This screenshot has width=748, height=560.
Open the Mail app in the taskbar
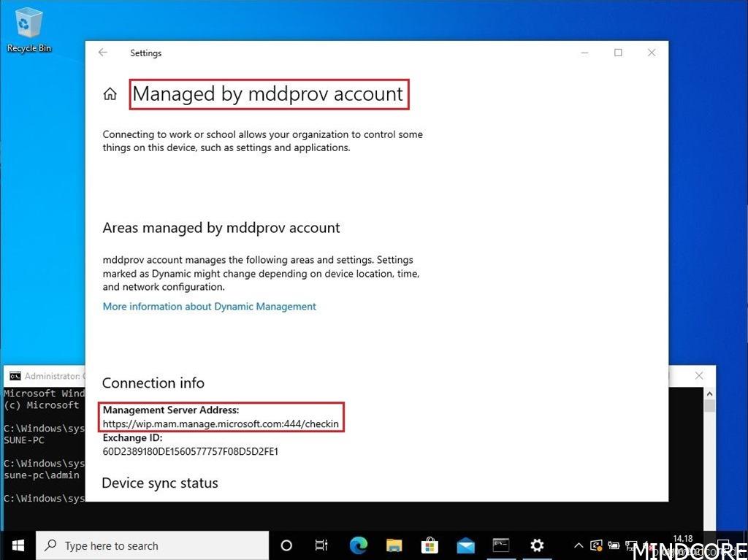[x=465, y=545]
